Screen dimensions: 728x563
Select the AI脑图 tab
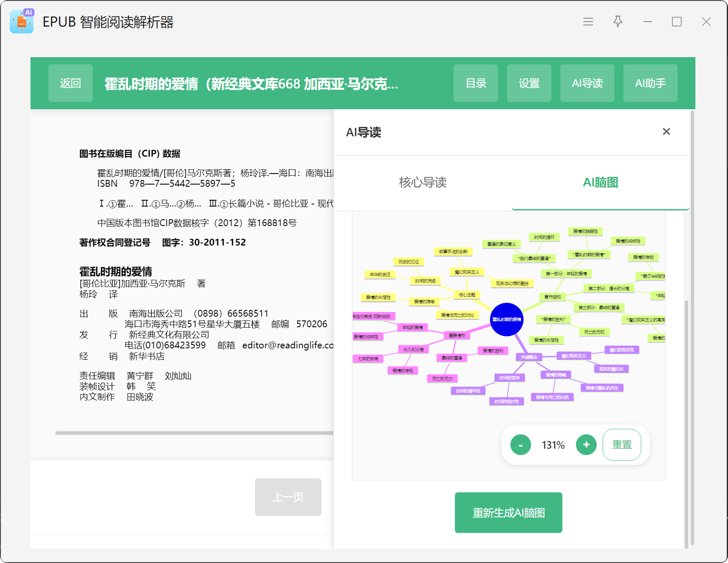[600, 182]
